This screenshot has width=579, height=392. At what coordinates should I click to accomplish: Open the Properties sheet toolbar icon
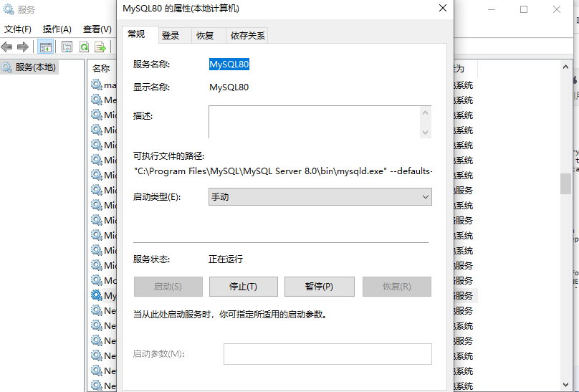67,47
